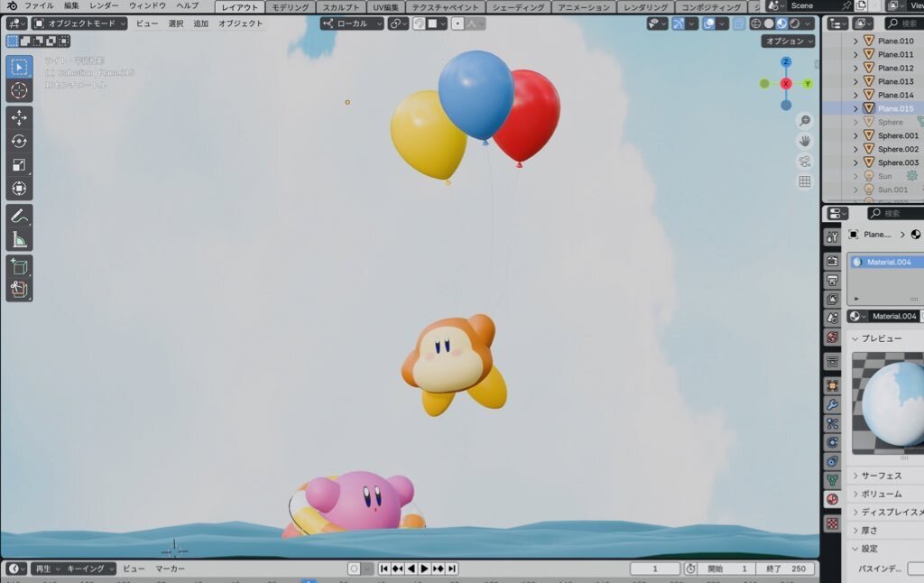Switch to wireframe viewport shading

click(x=755, y=23)
